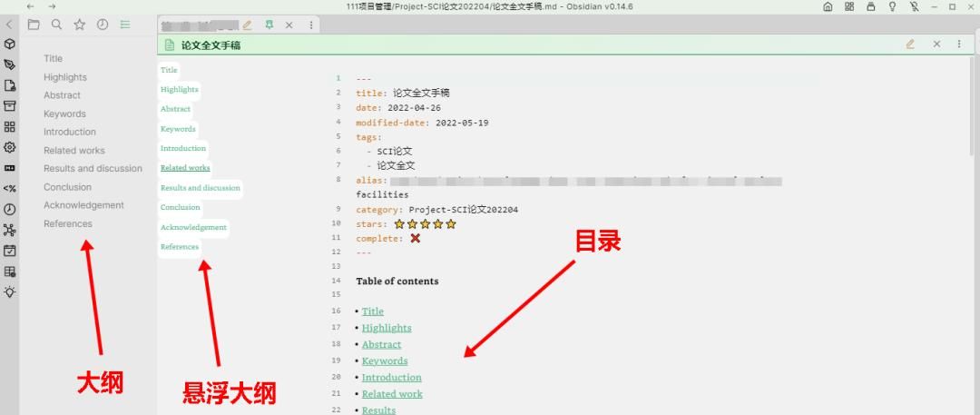Jump to References in floating outline
The width and height of the screenshot is (980, 415).
tap(180, 247)
